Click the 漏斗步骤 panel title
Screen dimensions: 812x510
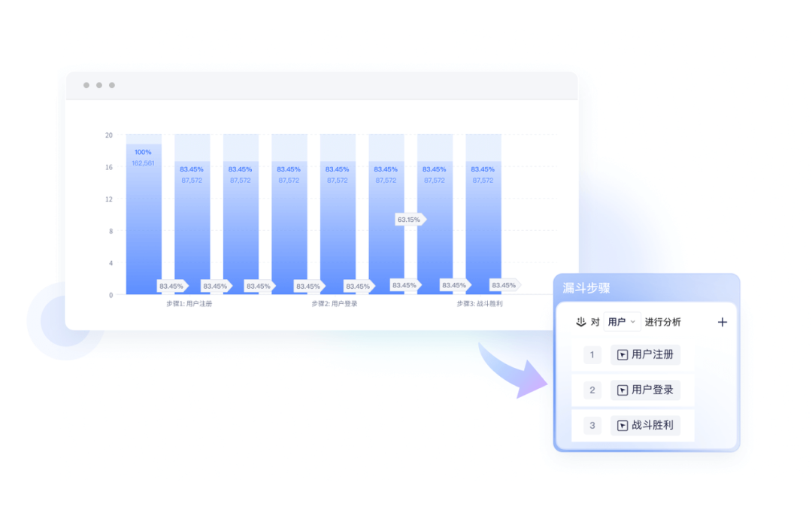point(586,288)
